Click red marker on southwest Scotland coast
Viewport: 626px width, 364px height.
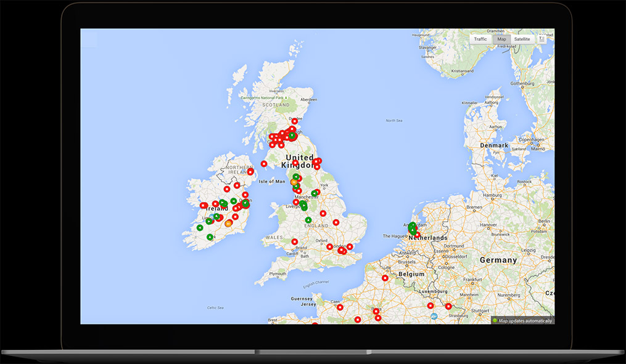tap(264, 164)
